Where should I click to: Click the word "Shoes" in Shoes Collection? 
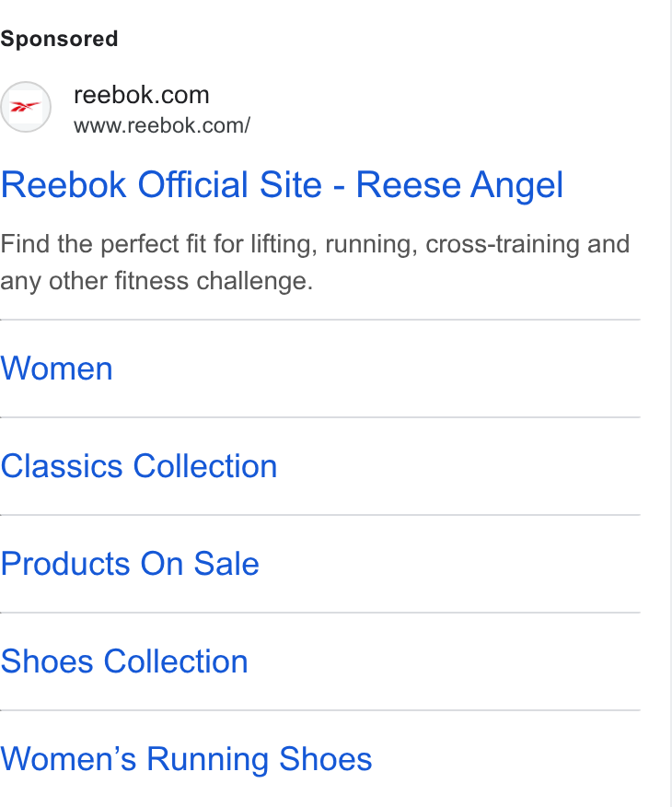tap(46, 661)
